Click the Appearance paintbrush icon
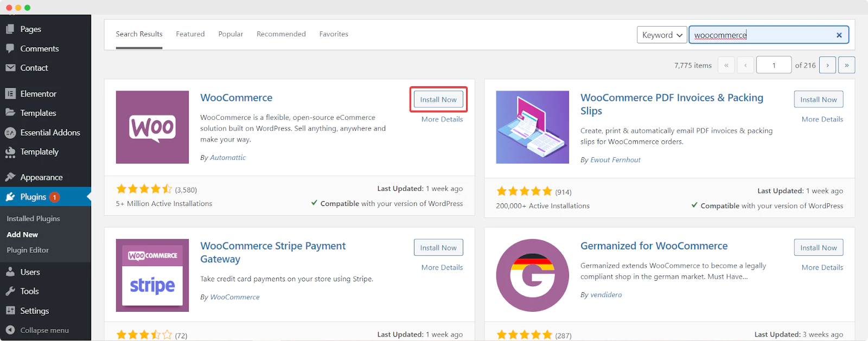 [10, 177]
